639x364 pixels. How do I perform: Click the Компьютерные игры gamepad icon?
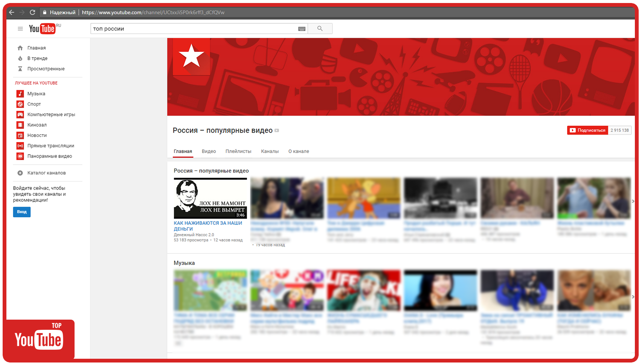point(20,114)
